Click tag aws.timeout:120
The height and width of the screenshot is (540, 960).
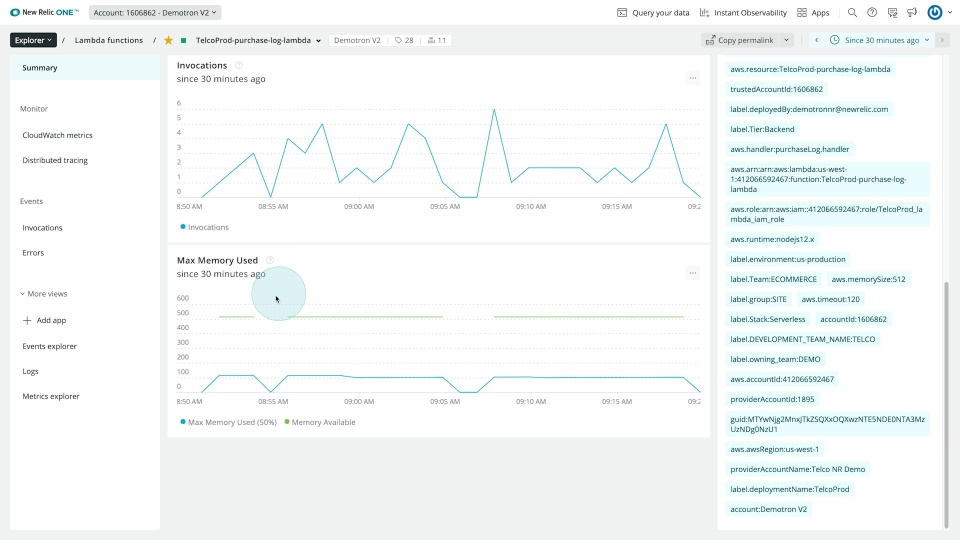pos(830,299)
